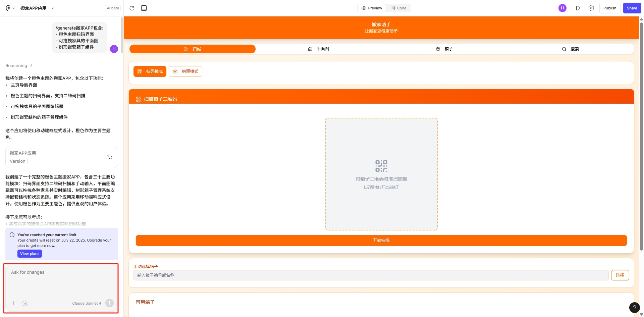This screenshot has height=317, width=644.
Task: Open the 搬家APP应用 Version 1 card
Action: click(x=62, y=157)
